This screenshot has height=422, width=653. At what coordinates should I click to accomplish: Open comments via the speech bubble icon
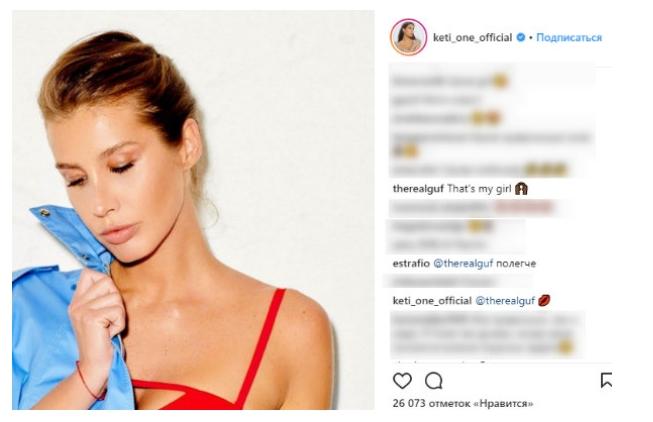click(434, 381)
